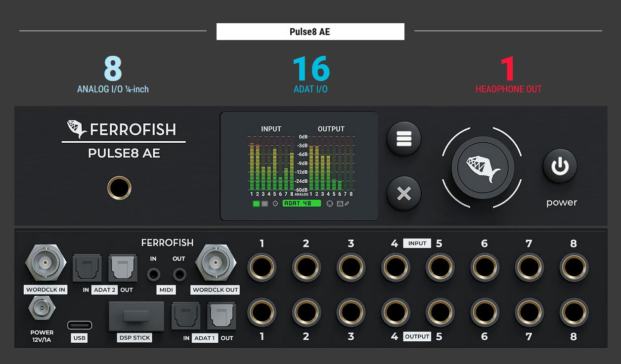Image resolution: width=621 pixels, height=364 pixels.
Task: Click analog output jack 4
Action: click(x=396, y=313)
